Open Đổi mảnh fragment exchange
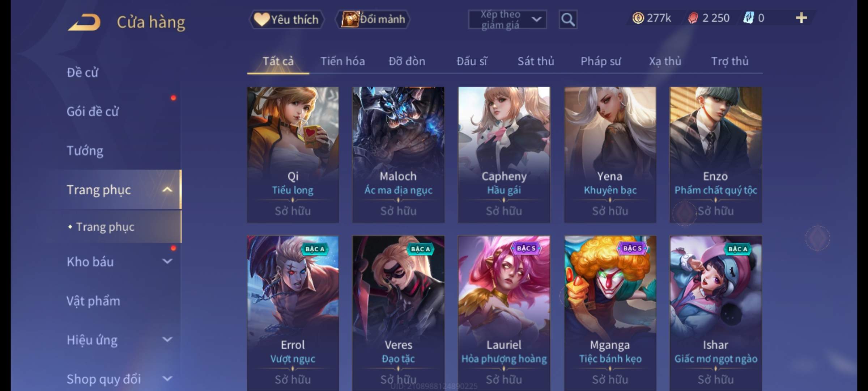 pyautogui.click(x=373, y=20)
